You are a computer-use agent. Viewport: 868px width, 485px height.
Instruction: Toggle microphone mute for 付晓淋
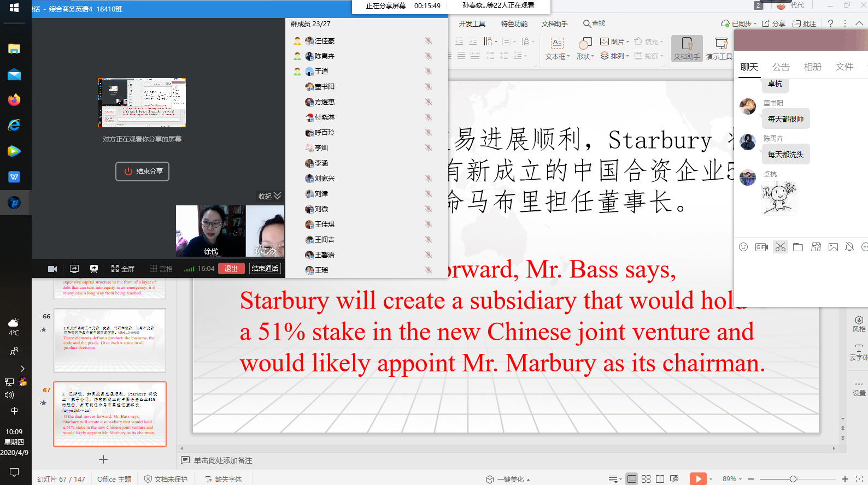coord(429,117)
